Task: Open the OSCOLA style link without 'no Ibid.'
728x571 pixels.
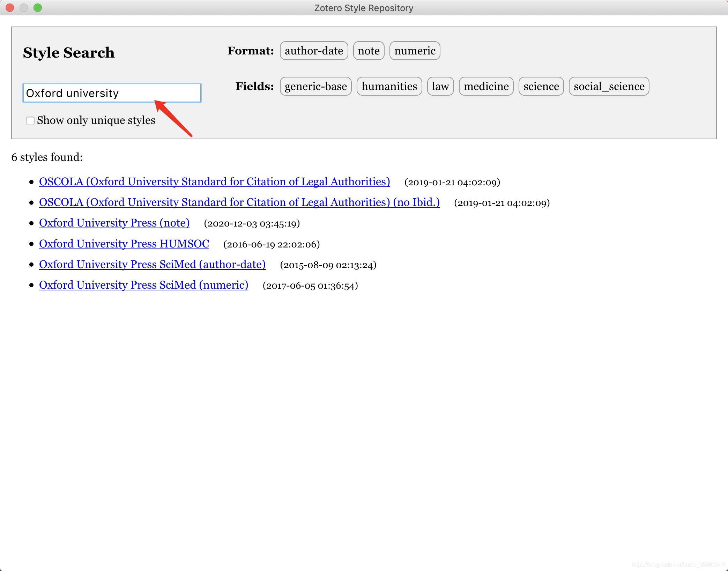Action: (x=215, y=182)
